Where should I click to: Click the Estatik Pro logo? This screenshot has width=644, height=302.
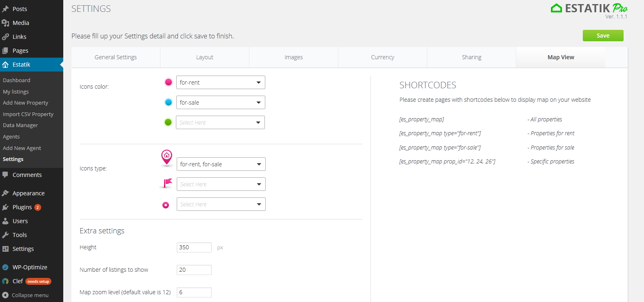click(589, 9)
